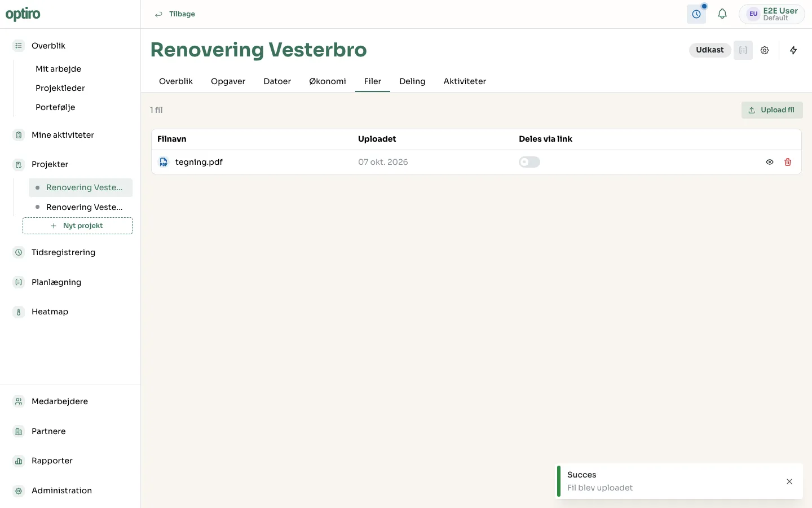Click the Rapporter chart icon
Screen dimensions: 812x508
tap(19, 461)
